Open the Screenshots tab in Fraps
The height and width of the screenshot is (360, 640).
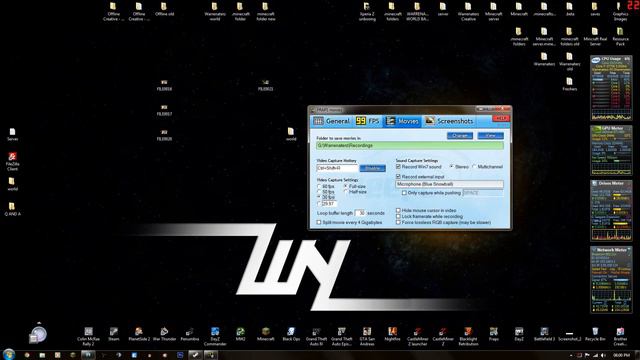pos(449,121)
